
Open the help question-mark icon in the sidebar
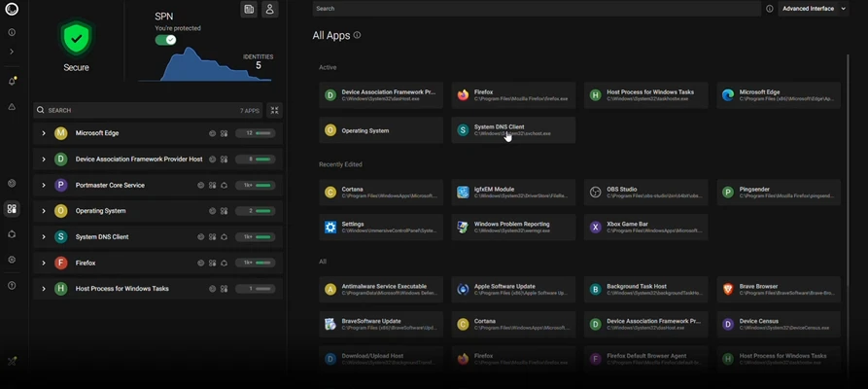click(12, 285)
